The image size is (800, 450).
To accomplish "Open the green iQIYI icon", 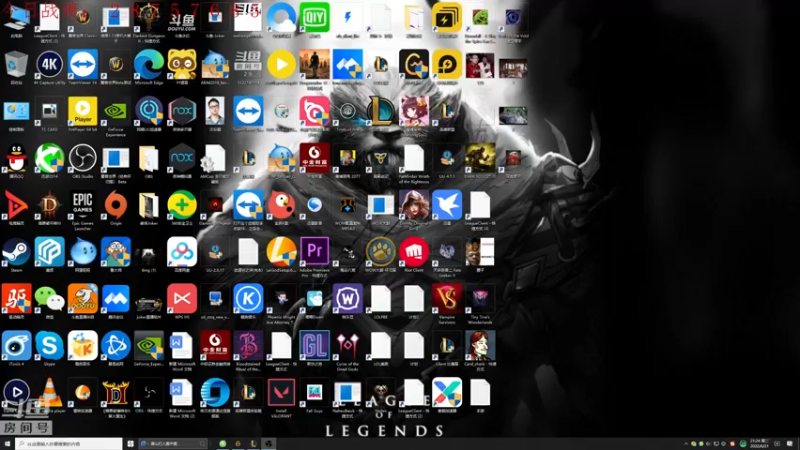I will pos(314,17).
